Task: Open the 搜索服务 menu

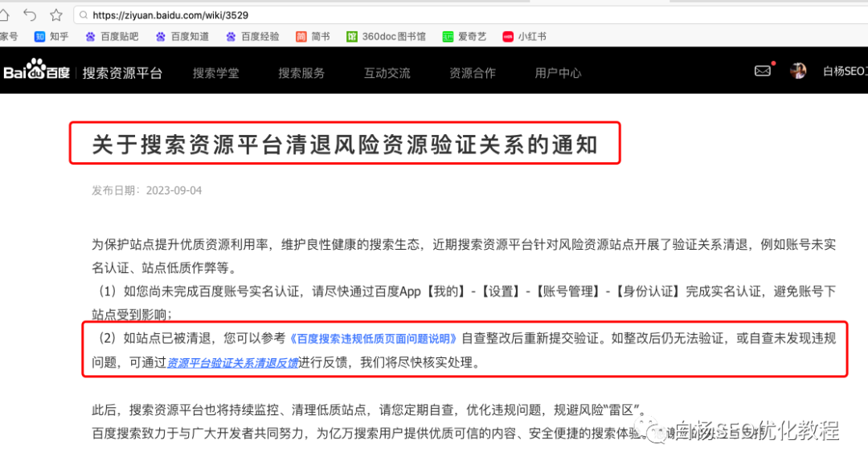Action: click(x=301, y=71)
